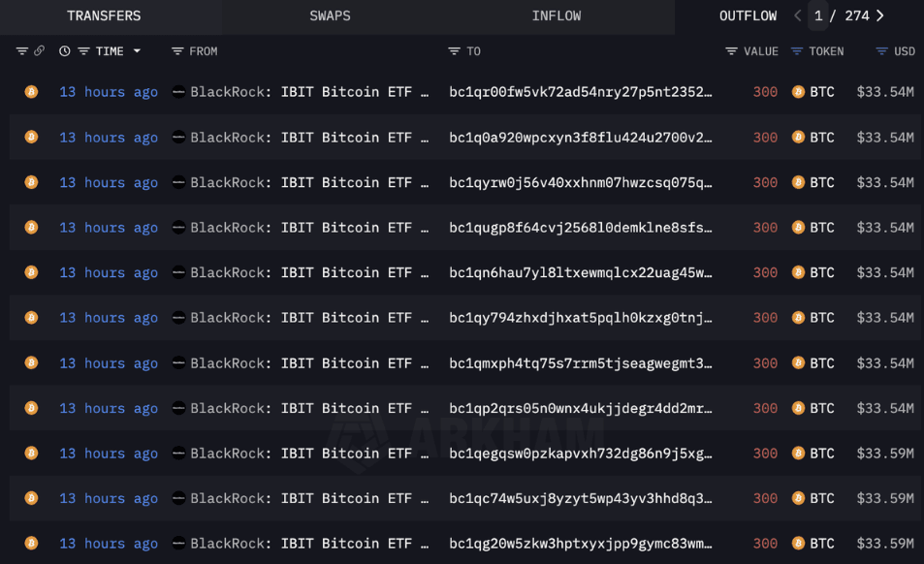The image size is (924, 564).
Task: Click the BlackRock entity icon in the first row
Action: [179, 91]
